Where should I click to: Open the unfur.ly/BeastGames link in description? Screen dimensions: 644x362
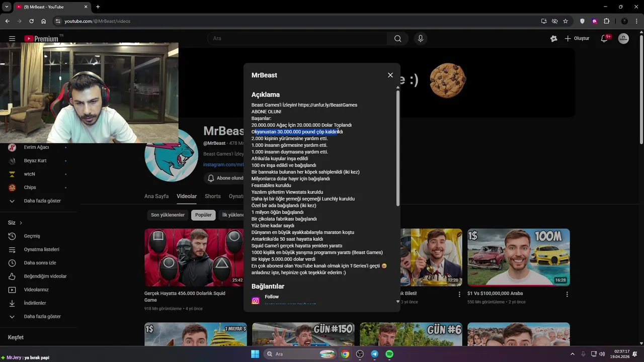(328, 105)
